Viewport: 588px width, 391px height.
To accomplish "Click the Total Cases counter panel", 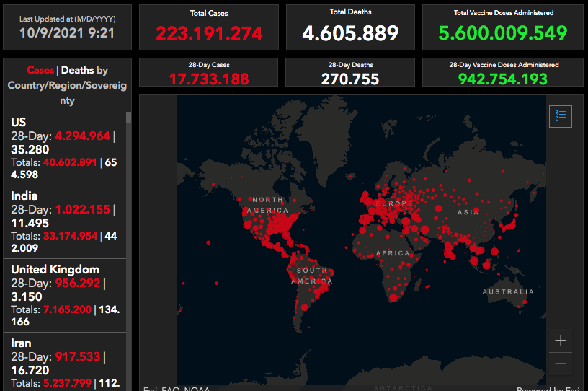I will point(209,27).
